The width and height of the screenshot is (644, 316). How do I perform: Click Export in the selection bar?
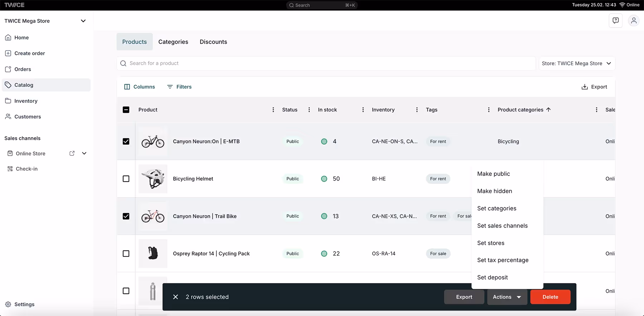[x=464, y=297]
